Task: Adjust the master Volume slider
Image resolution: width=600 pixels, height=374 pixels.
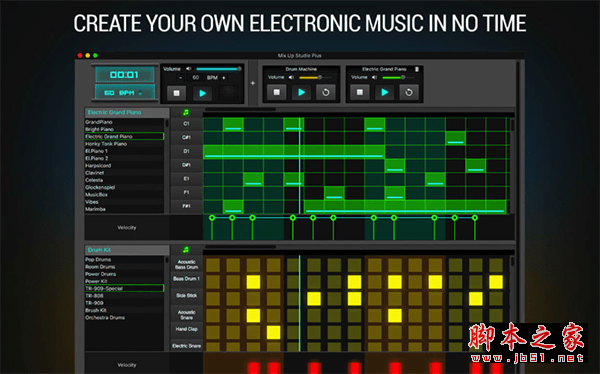Action: click(219, 69)
